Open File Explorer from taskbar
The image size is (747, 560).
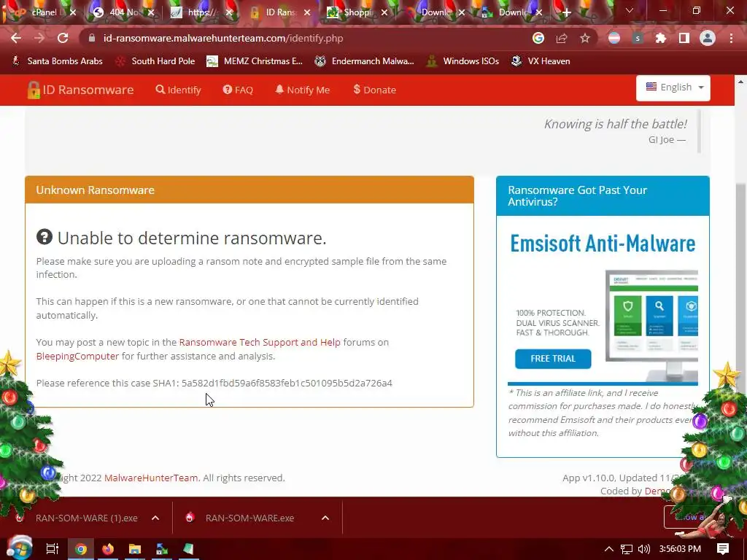(x=135, y=549)
